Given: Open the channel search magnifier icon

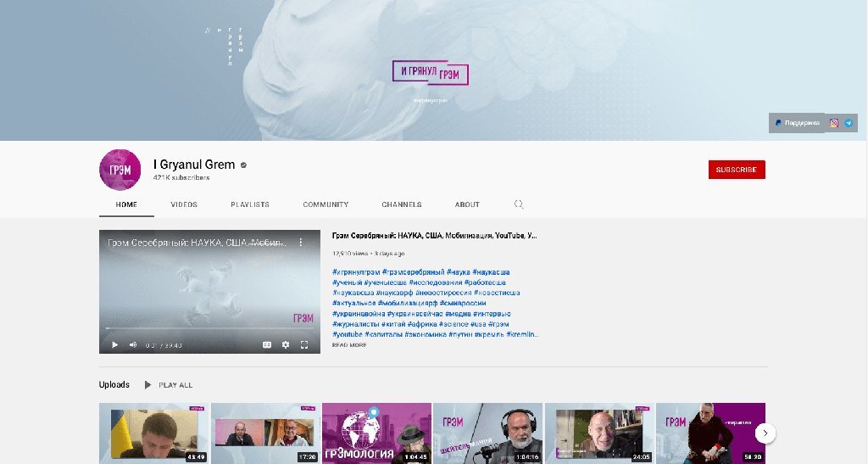Looking at the screenshot, I should (x=519, y=204).
